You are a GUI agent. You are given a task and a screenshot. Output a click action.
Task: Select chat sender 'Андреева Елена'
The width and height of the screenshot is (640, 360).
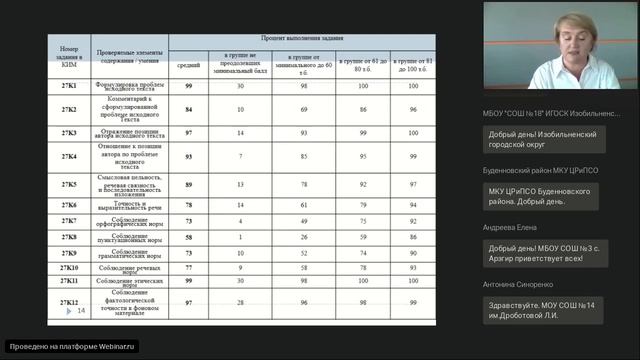(509, 227)
